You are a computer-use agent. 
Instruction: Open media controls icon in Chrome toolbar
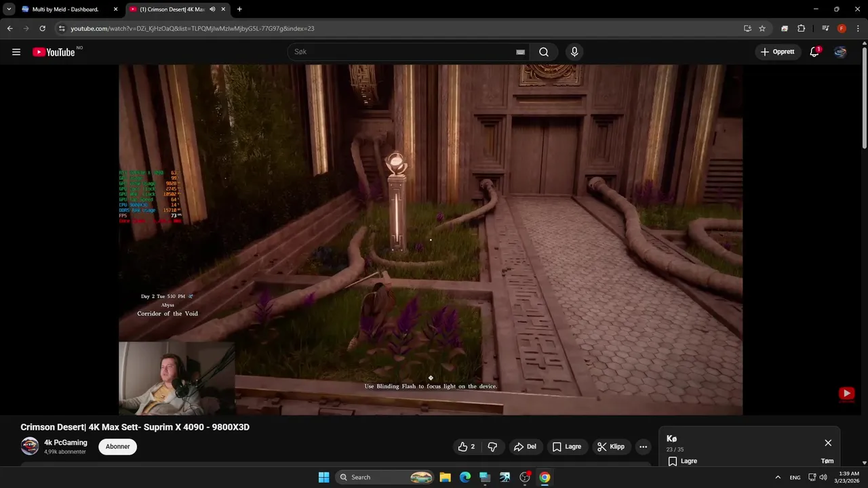(825, 28)
